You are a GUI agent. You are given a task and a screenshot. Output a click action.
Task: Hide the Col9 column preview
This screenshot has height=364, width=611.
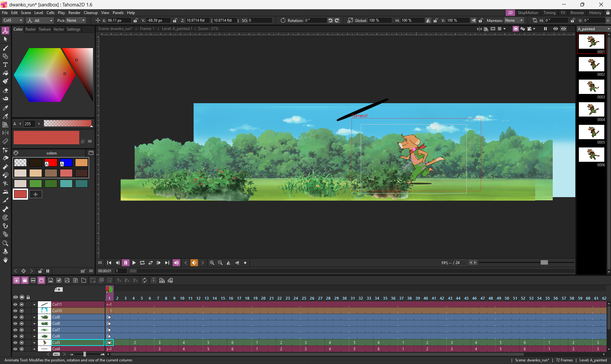[15, 317]
